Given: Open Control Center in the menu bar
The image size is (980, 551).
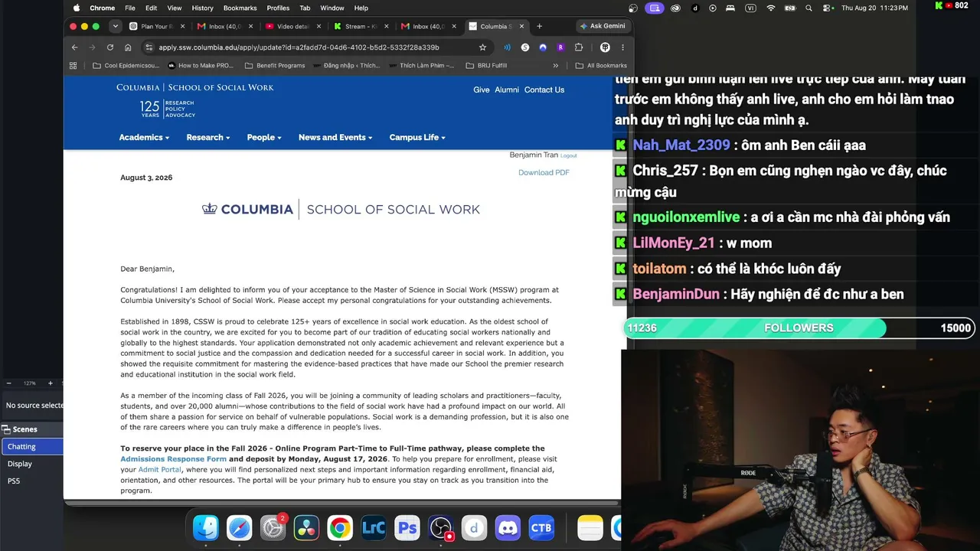Looking at the screenshot, I should point(827,8).
